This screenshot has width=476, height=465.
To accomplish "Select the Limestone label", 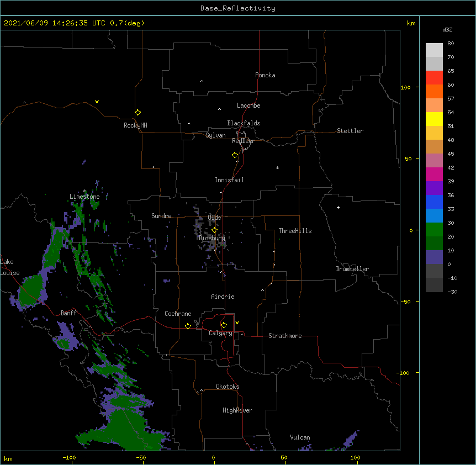I will [x=84, y=197].
